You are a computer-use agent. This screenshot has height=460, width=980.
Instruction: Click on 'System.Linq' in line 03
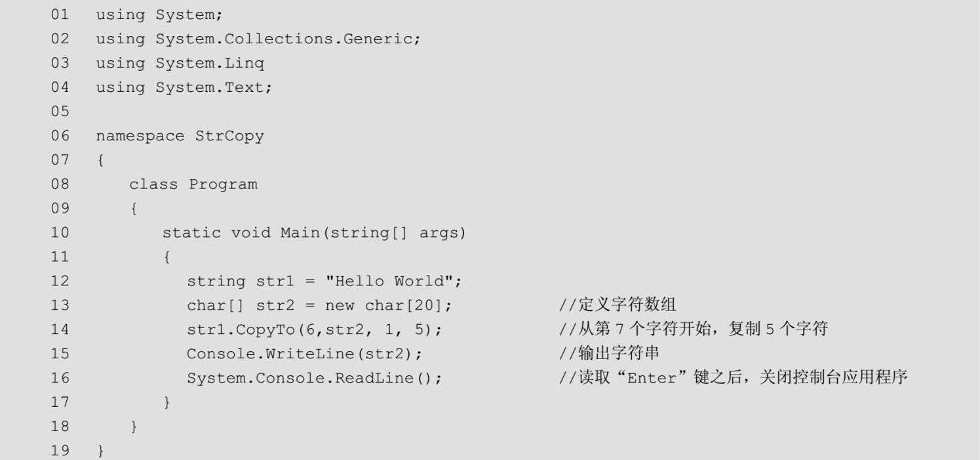tap(210, 63)
